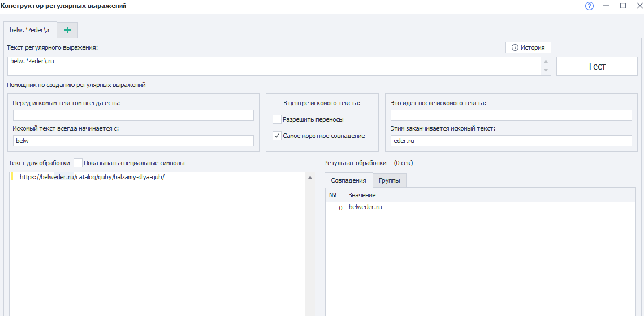Add a new regex tab with plus icon
The height and width of the screenshot is (316, 644).
(x=67, y=30)
